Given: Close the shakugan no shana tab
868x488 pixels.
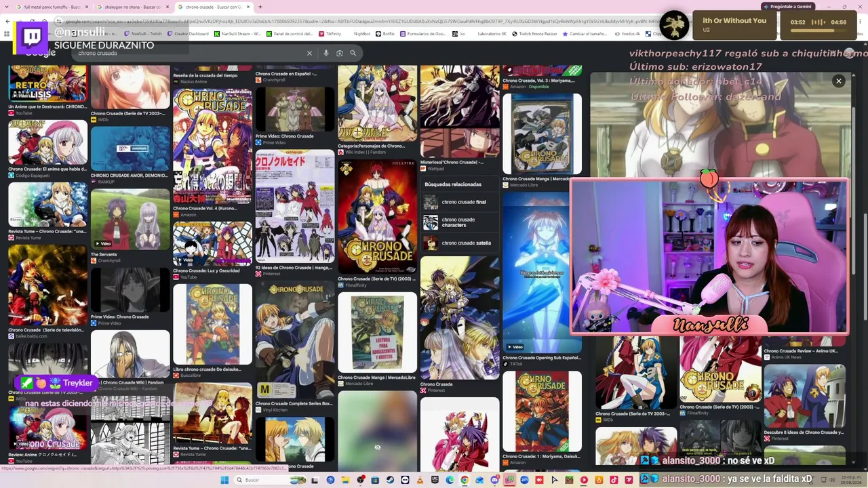Looking at the screenshot, I should click(x=166, y=7).
